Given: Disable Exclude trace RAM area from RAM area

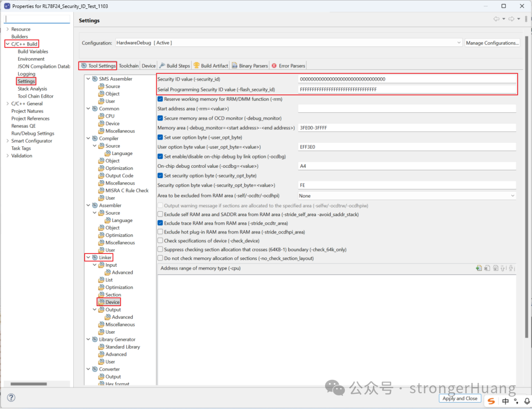Looking at the screenshot, I should point(160,223).
